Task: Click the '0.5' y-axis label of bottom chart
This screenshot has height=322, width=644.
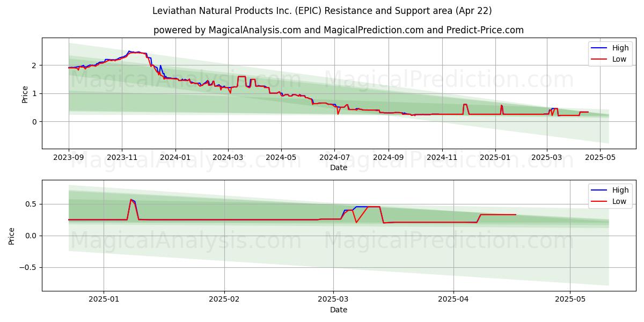Action: [x=32, y=204]
